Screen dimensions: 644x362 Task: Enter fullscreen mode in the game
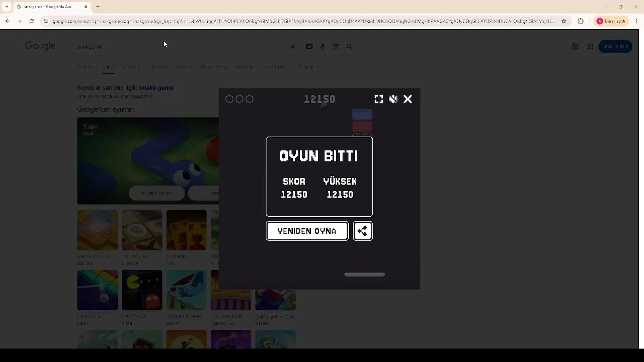(x=379, y=99)
